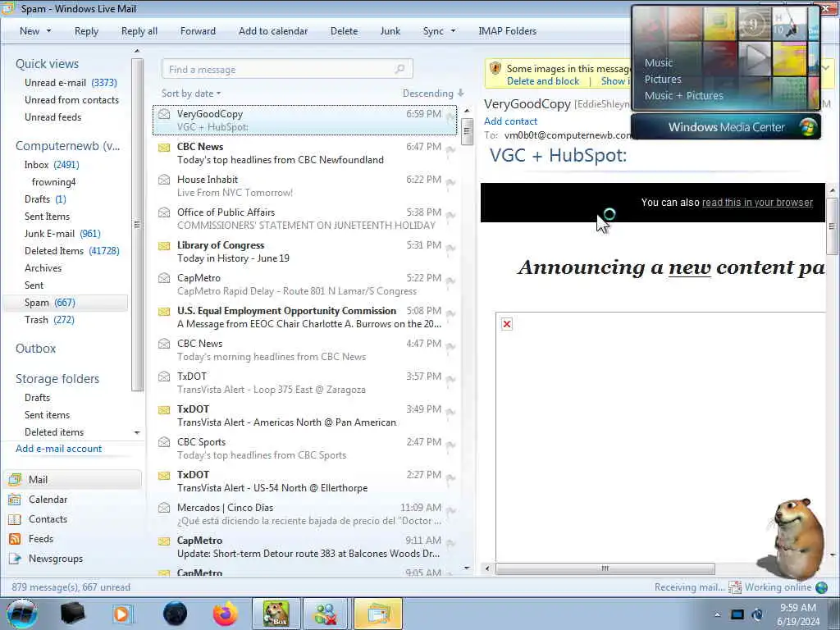The height and width of the screenshot is (630, 840).
Task: Launch Firefox from the taskbar
Action: [x=226, y=614]
